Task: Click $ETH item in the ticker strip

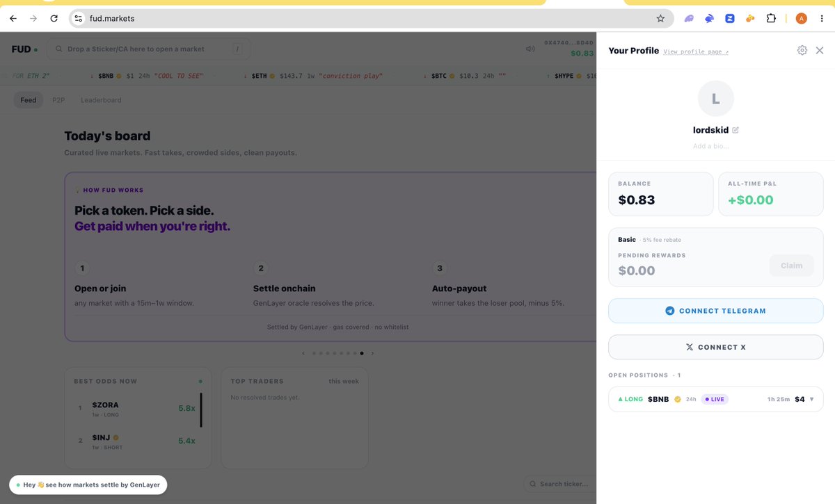Action: point(312,75)
